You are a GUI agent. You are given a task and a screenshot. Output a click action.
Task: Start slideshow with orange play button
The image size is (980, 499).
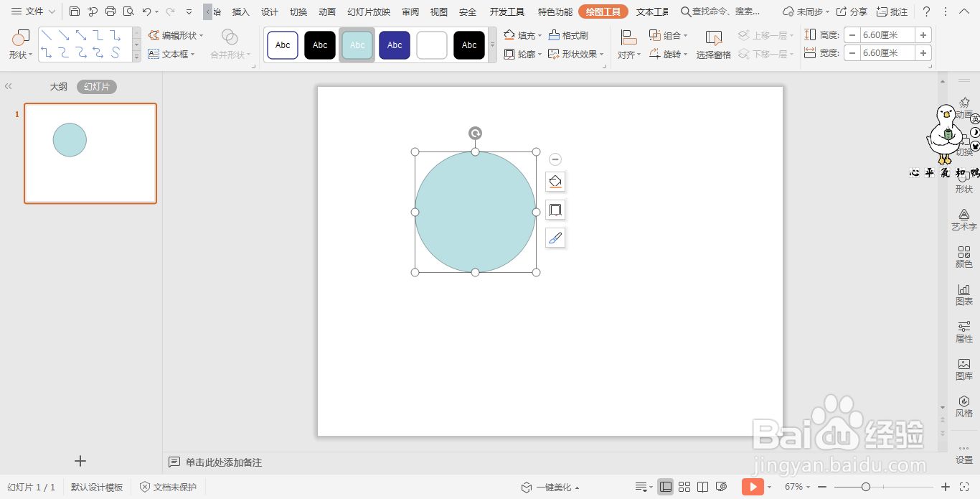point(753,487)
